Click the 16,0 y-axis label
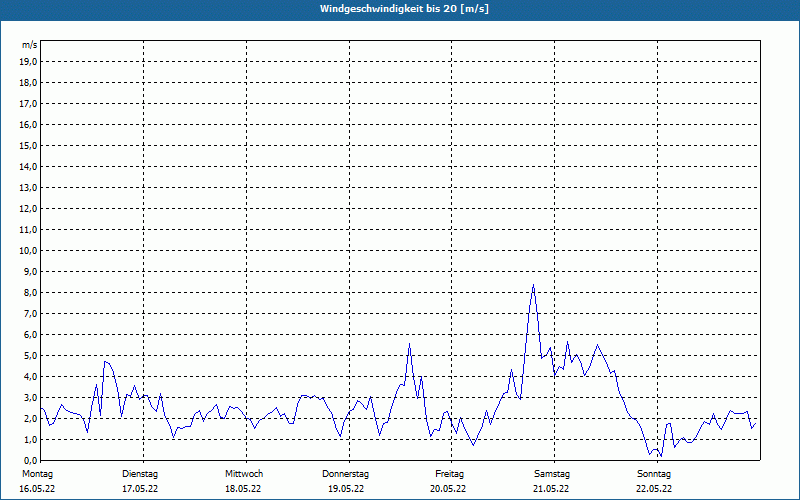This screenshot has width=800, height=500. [x=28, y=124]
